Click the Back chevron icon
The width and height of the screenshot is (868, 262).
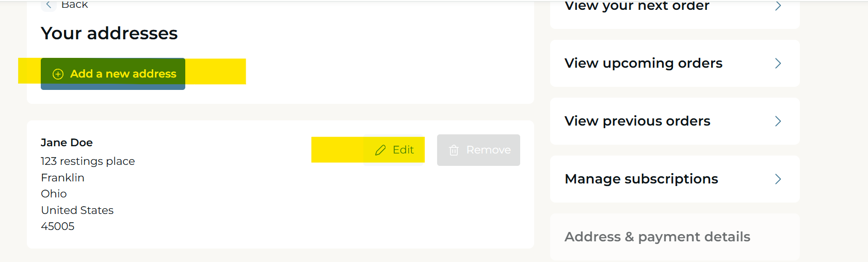tap(49, 5)
